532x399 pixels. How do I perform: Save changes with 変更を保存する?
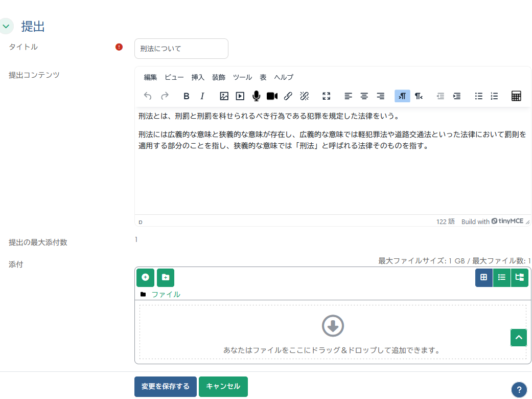point(165,387)
